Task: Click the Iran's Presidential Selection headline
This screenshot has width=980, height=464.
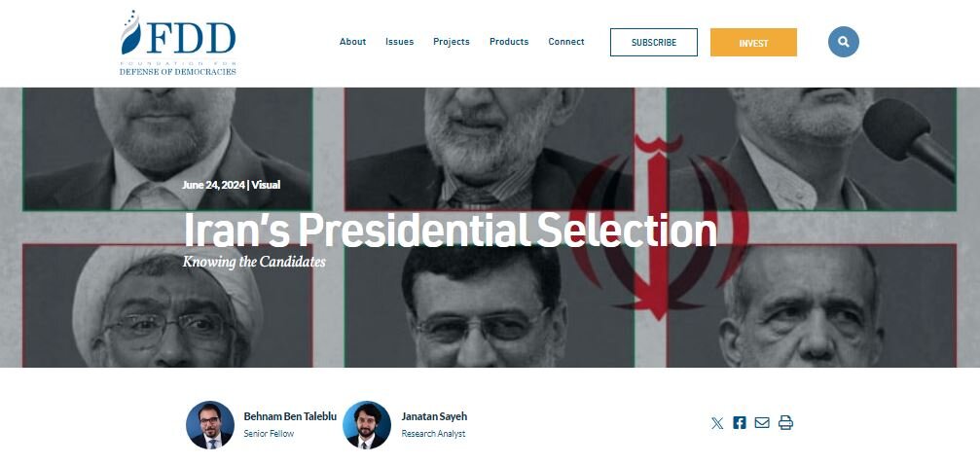Action: (x=450, y=231)
